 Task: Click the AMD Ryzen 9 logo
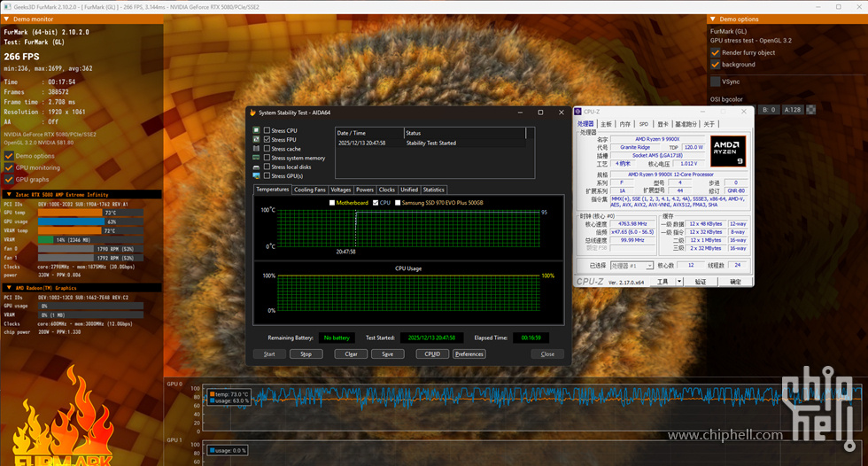coord(727,151)
